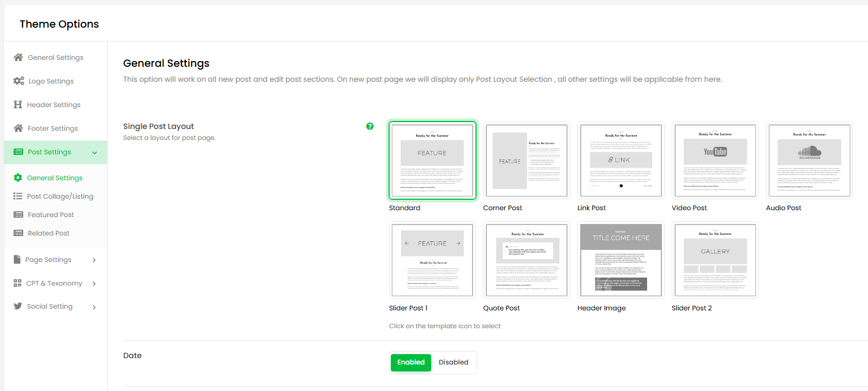The width and height of the screenshot is (868, 391).
Task: Expand the Page Settings submenu arrow
Action: tap(94, 260)
